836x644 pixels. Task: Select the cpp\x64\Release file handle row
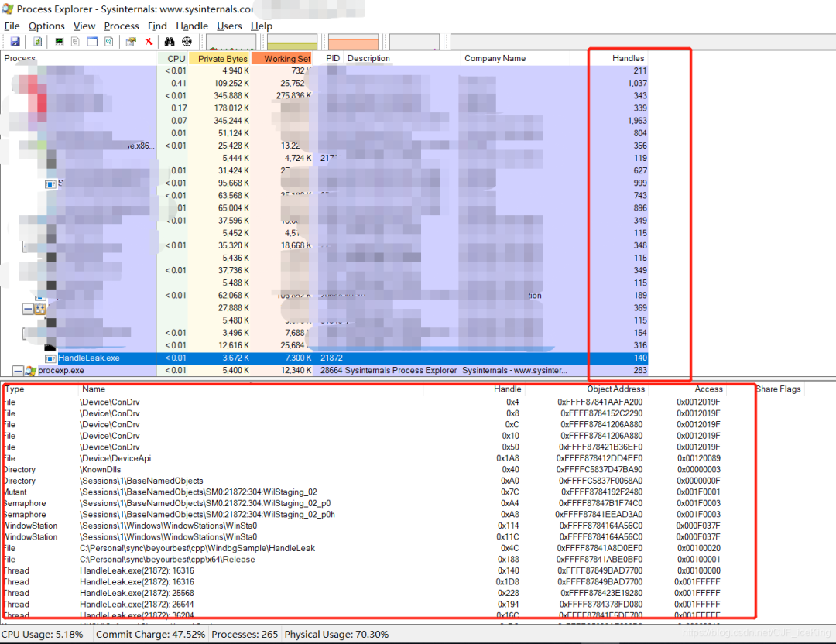tap(365, 559)
